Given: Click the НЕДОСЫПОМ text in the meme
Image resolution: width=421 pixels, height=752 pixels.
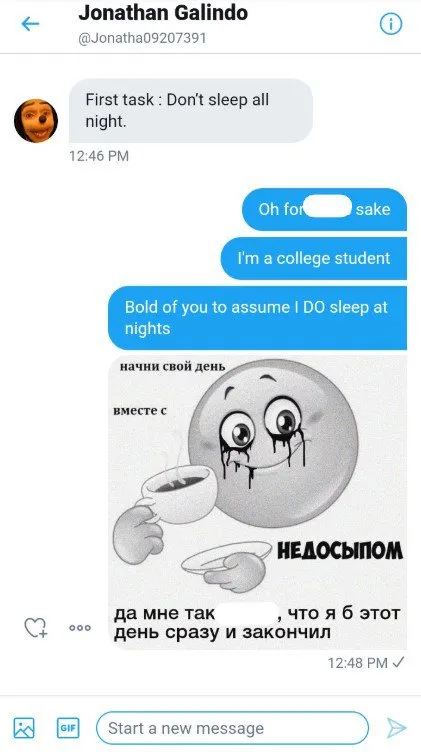Looking at the screenshot, I should [340, 552].
